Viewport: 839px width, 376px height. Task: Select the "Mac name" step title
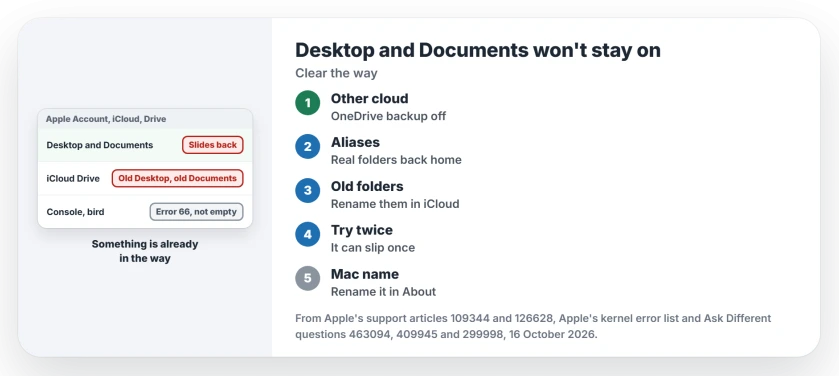(x=364, y=274)
